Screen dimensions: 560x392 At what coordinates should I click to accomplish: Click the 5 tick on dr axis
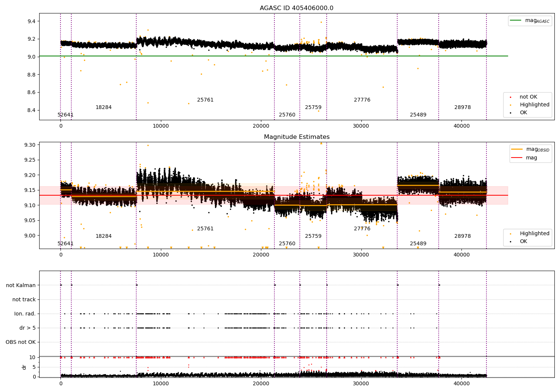click(x=34, y=367)
